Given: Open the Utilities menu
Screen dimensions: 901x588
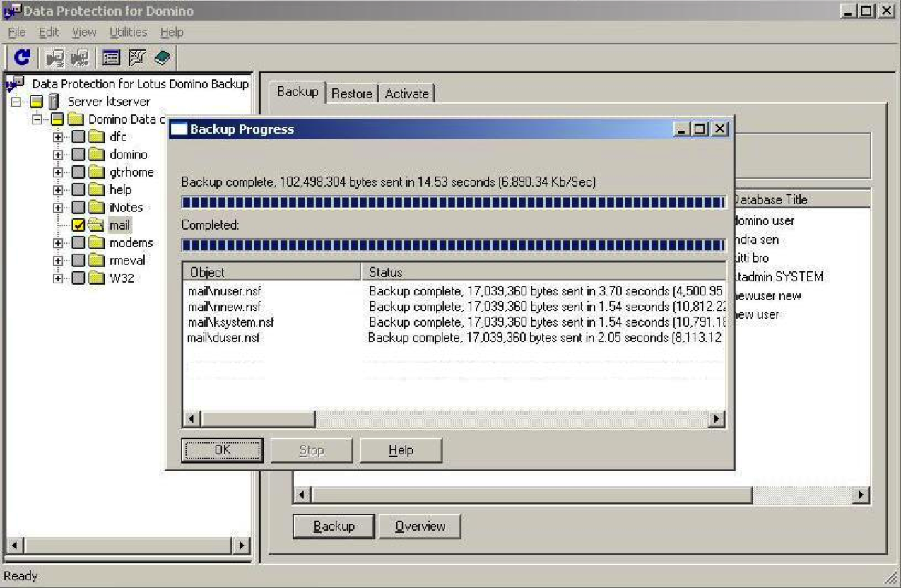Looking at the screenshot, I should 129,33.
